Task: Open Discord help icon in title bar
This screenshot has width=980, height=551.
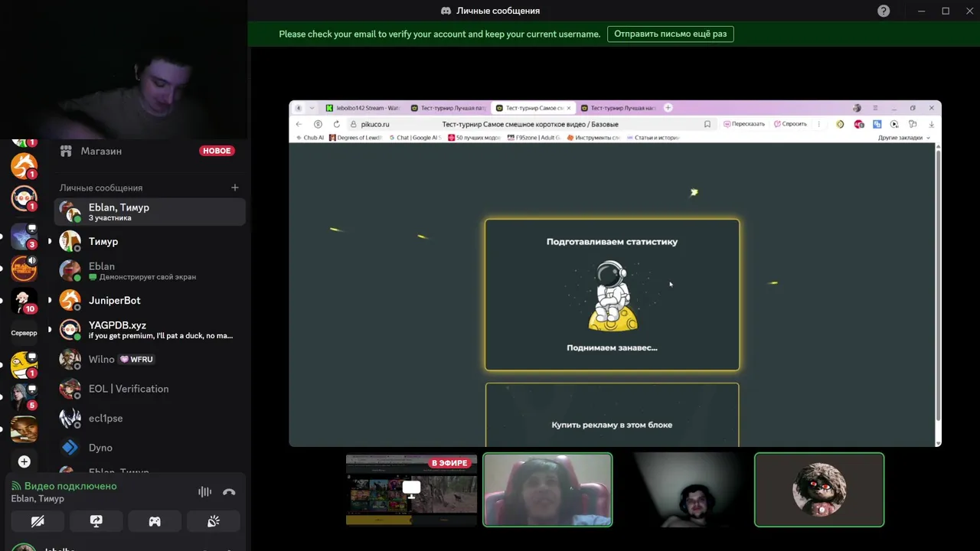Action: 884,11
